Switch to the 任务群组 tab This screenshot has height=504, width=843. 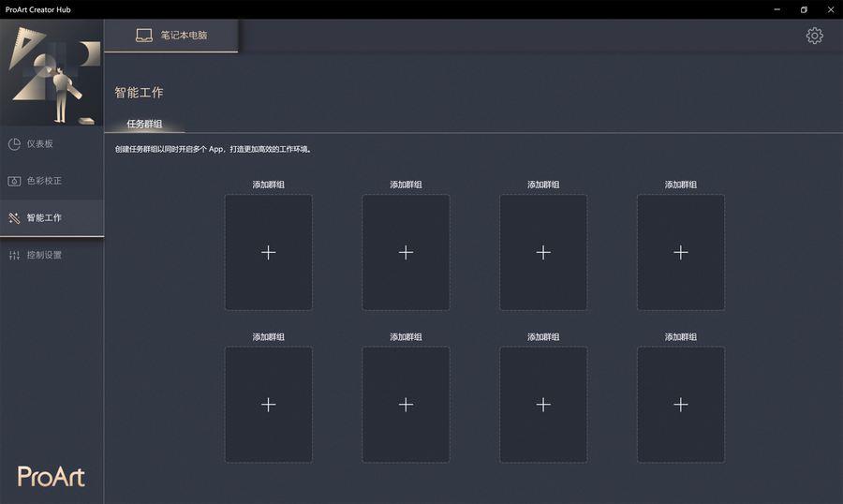click(x=144, y=124)
